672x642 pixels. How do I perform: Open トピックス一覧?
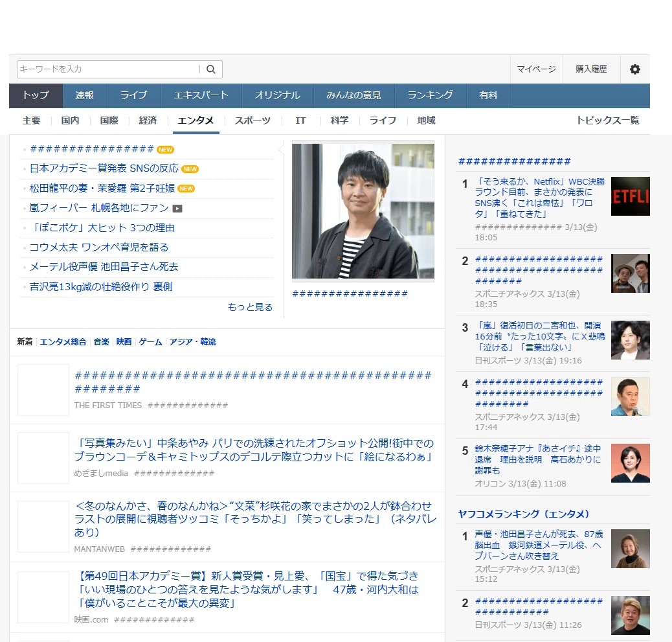[608, 120]
